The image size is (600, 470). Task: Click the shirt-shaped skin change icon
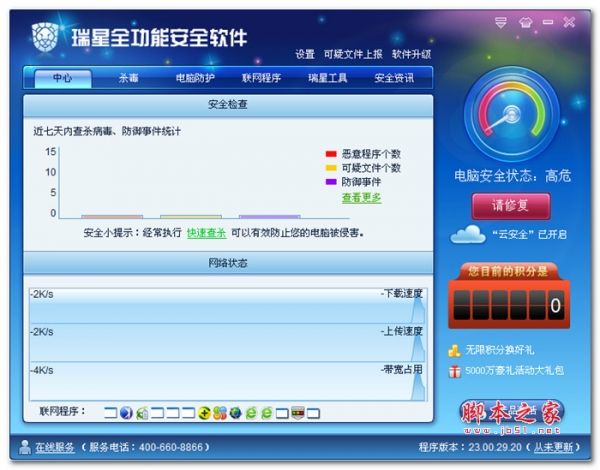525,23
